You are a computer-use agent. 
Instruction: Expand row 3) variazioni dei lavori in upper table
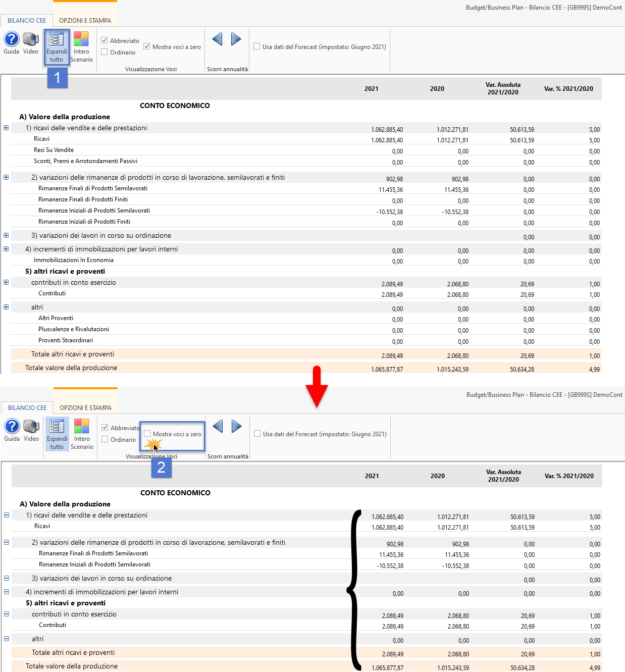(x=6, y=235)
